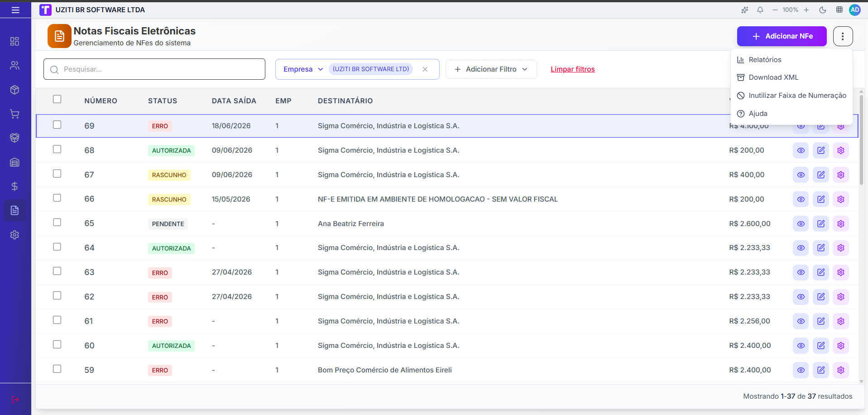This screenshot has height=415, width=868.
Task: Click the logout icon at sidebar bottom
Action: click(x=15, y=400)
